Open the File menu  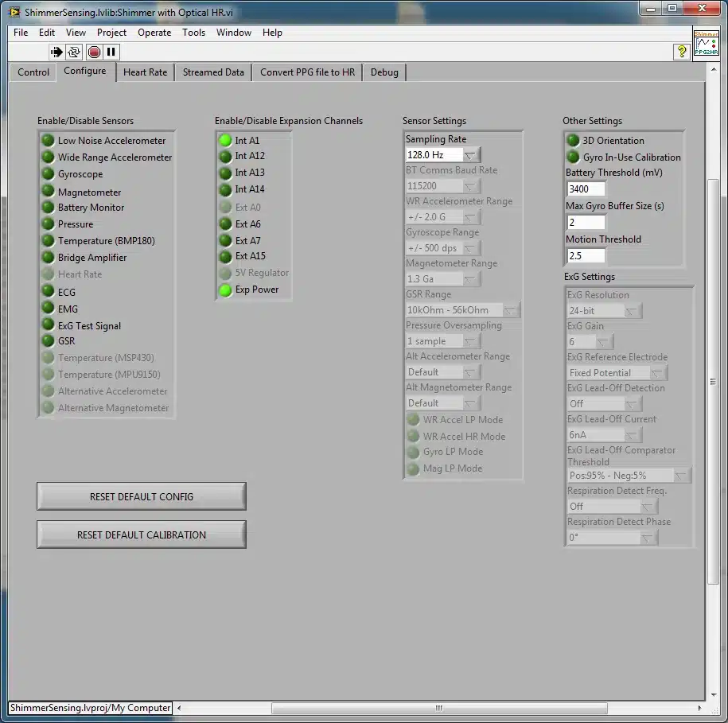coord(21,33)
